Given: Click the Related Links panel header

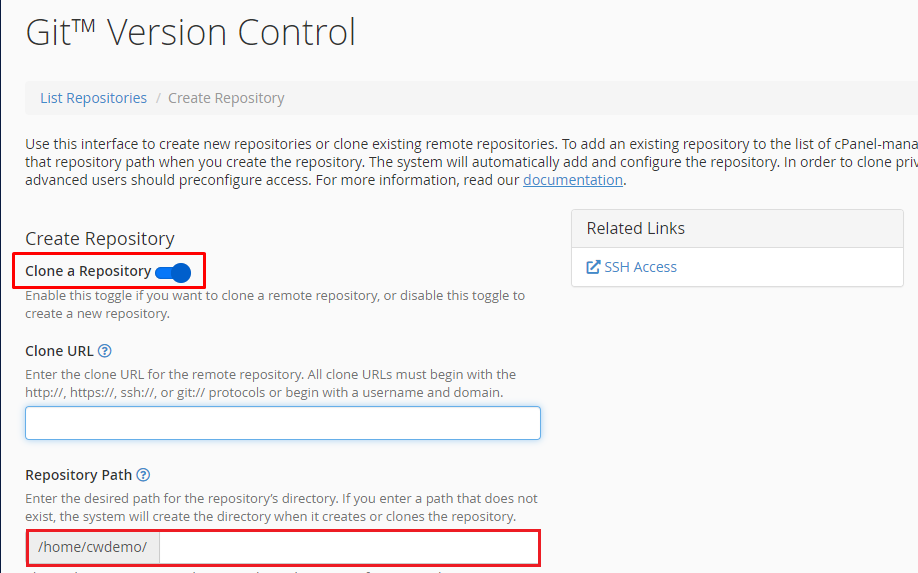Looking at the screenshot, I should pyautogui.click(x=737, y=228).
